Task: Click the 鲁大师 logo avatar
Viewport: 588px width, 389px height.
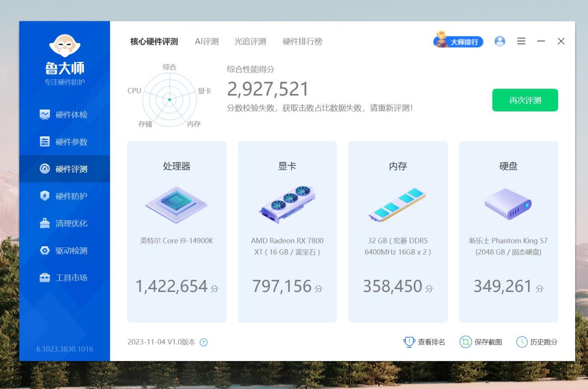Action: coord(65,45)
